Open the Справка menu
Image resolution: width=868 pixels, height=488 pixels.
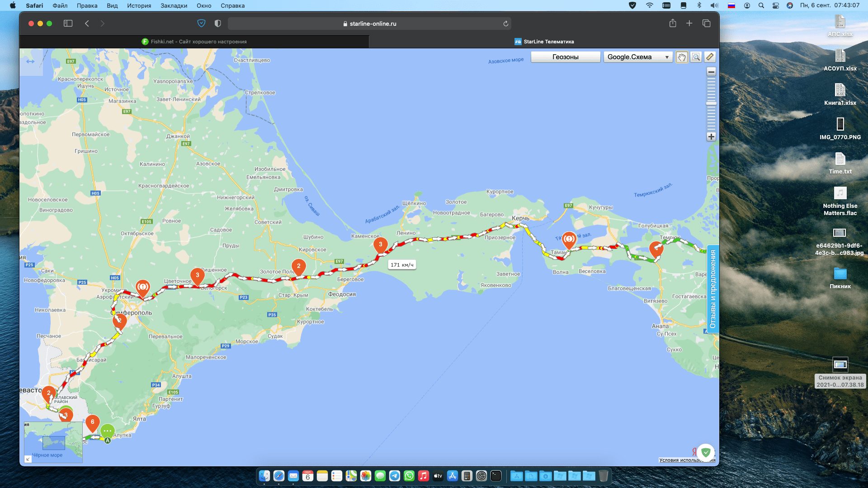coord(232,5)
